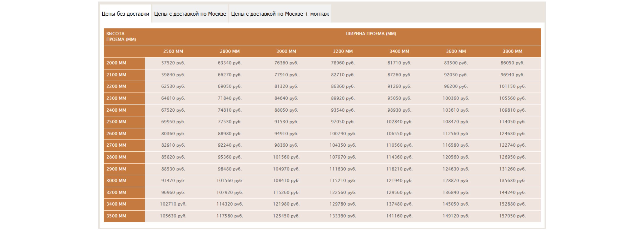
Task: Select price cell 82710 руб.
Action: coord(343,75)
